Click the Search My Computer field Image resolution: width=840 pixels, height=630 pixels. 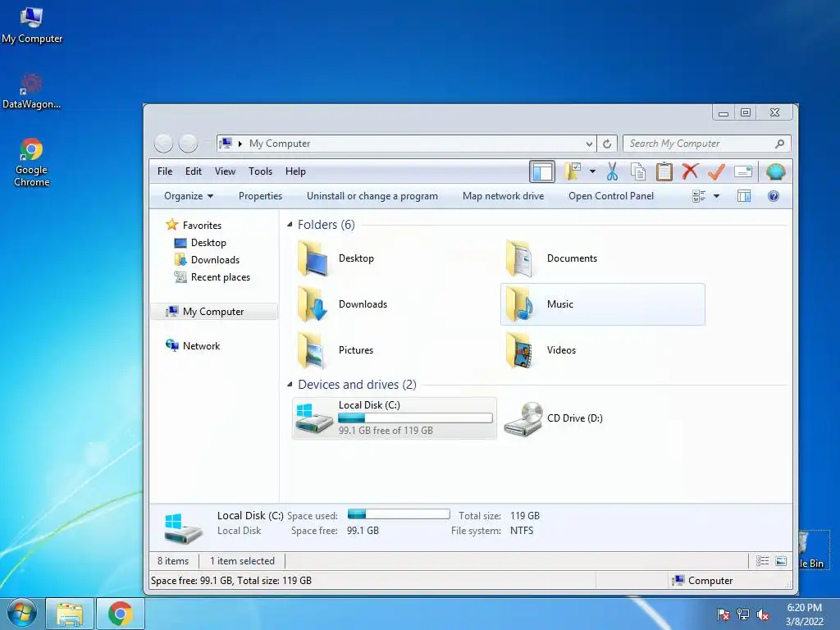(x=706, y=144)
